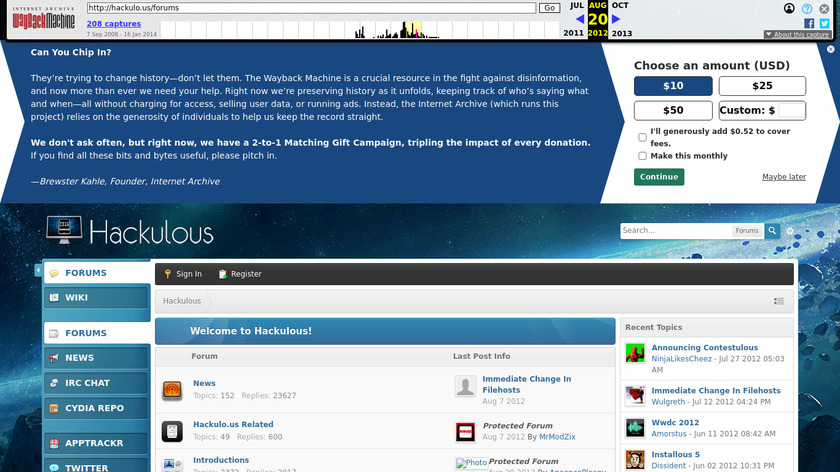Click the News forum icon

click(x=172, y=389)
